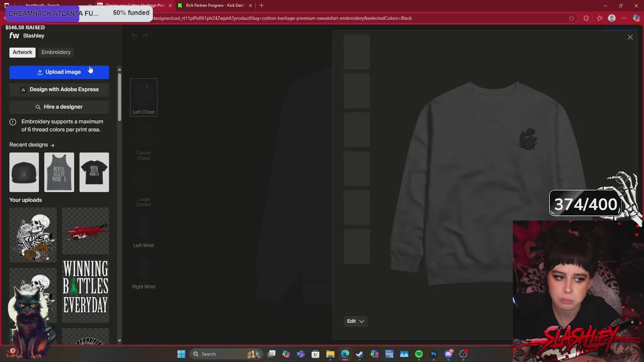
Task: Close the sweatshirt preview panel
Action: (x=630, y=37)
